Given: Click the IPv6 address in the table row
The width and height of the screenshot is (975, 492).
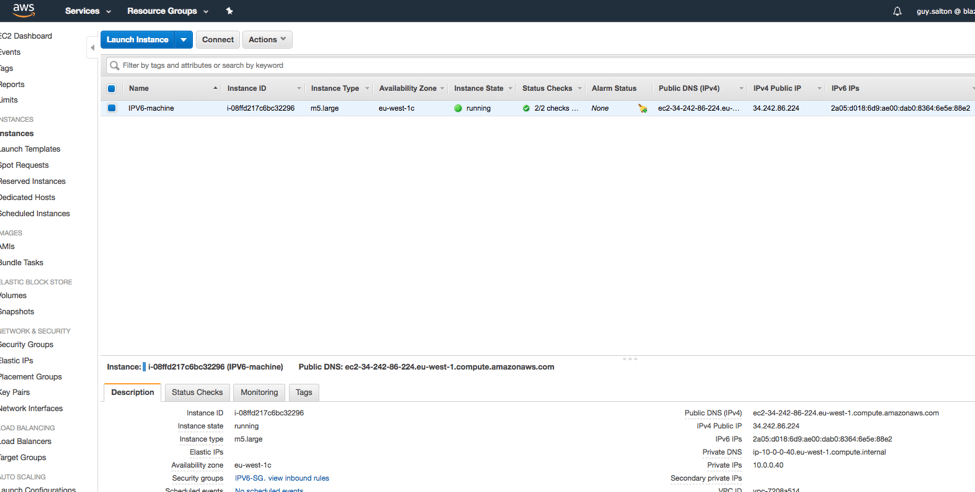Looking at the screenshot, I should pyautogui.click(x=900, y=108).
